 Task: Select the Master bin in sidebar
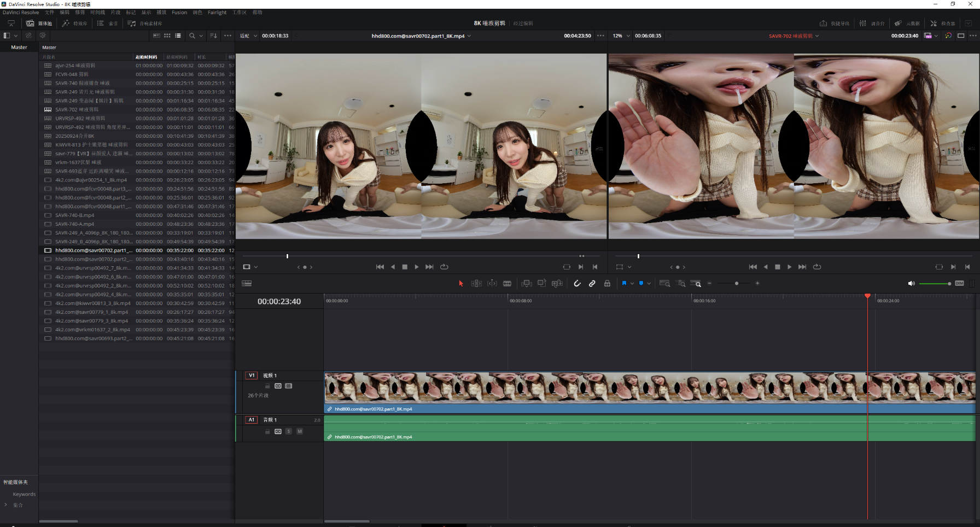(x=19, y=48)
